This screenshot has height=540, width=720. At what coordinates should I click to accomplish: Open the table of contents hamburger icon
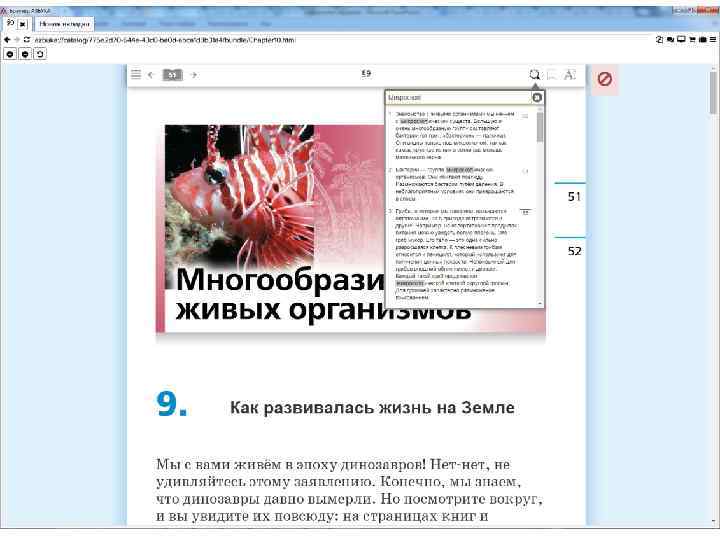pyautogui.click(x=136, y=74)
